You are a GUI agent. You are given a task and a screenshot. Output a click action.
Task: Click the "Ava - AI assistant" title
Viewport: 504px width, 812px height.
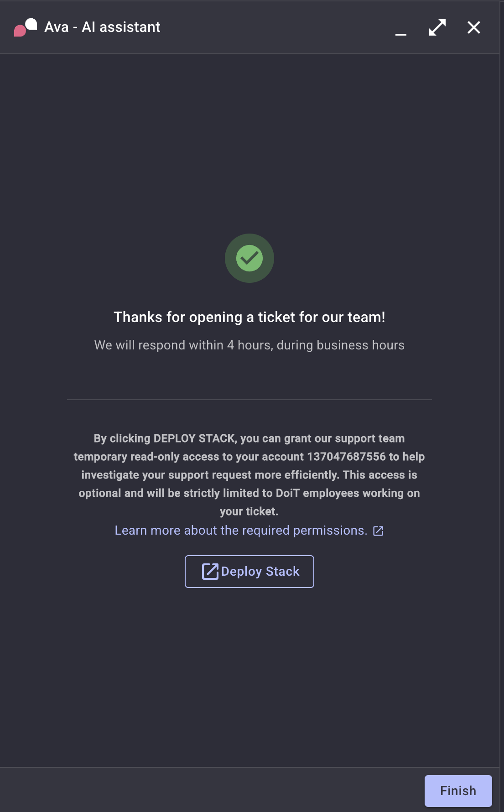pos(102,27)
